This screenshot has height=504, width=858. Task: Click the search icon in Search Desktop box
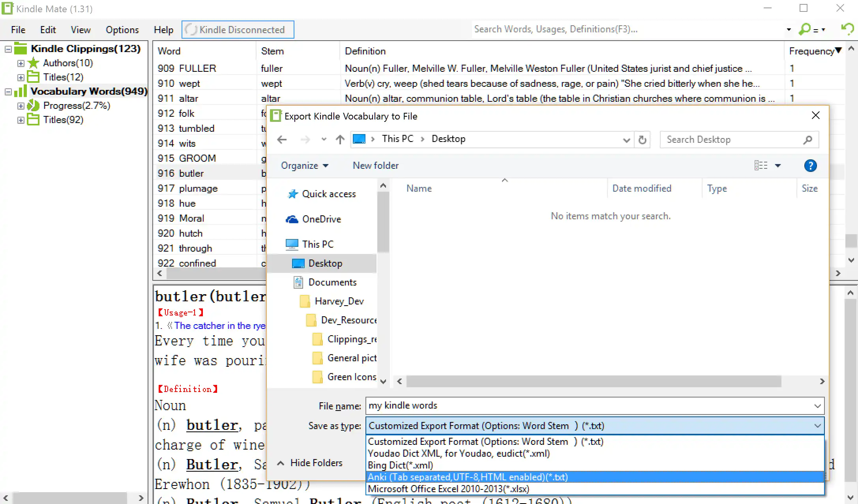tap(807, 140)
